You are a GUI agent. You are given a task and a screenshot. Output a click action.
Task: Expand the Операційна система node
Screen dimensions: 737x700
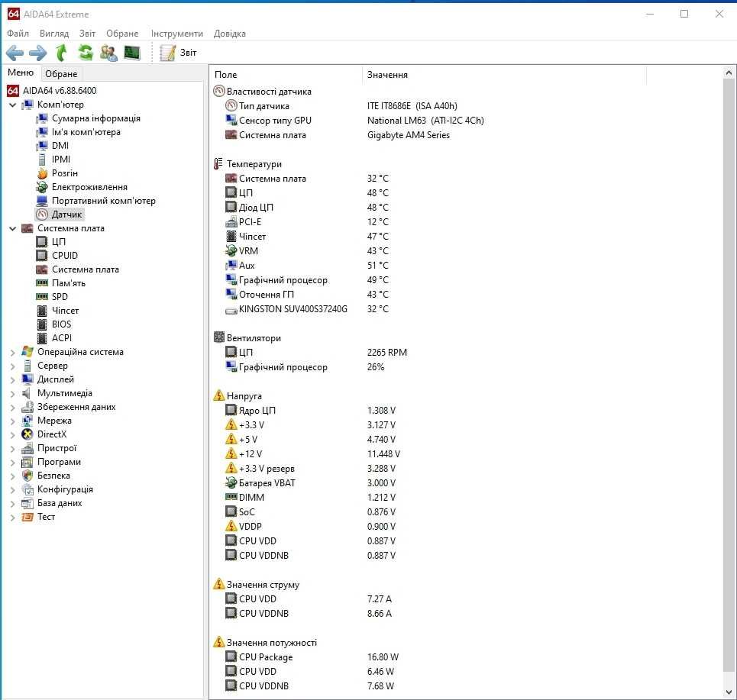click(x=13, y=353)
